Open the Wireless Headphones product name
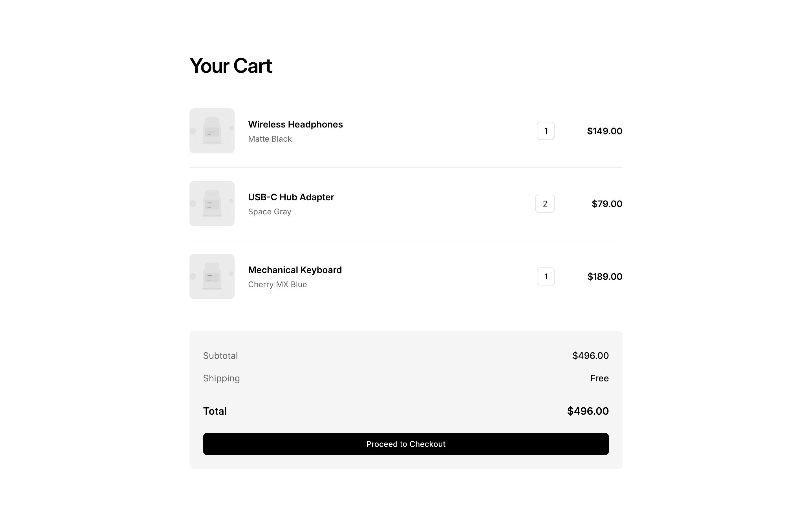 tap(295, 124)
